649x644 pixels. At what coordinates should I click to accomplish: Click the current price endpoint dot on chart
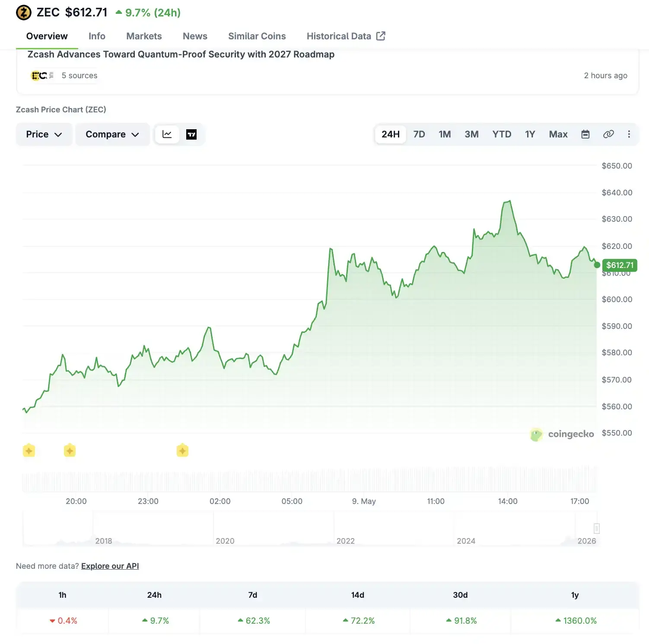pyautogui.click(x=597, y=265)
